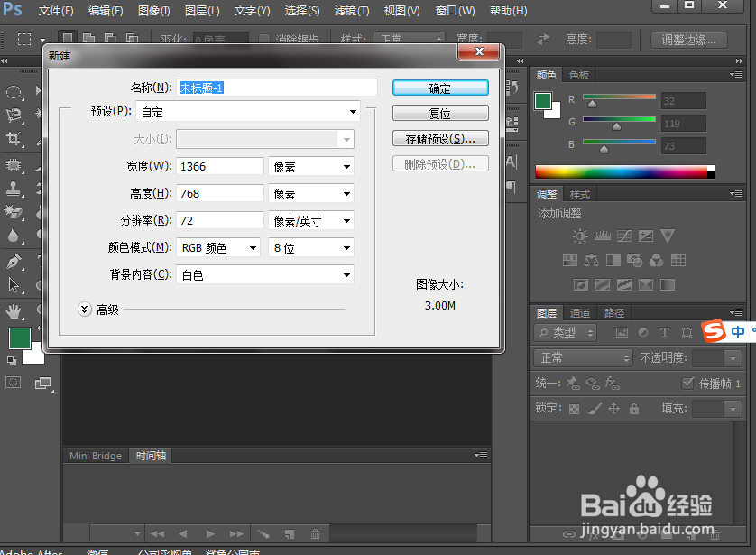The width and height of the screenshot is (756, 555).
Task: Click the name (名称) input field
Action: click(x=277, y=88)
